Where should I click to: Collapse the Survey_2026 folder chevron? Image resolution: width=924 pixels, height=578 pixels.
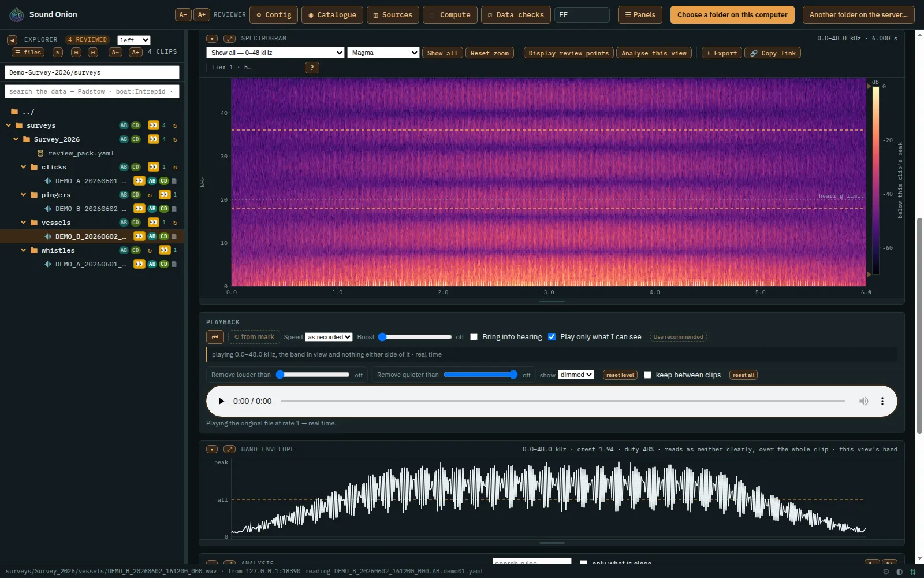(x=16, y=139)
